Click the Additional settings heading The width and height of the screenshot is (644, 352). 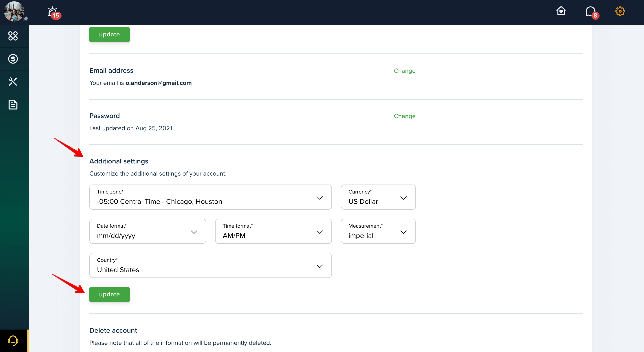119,161
